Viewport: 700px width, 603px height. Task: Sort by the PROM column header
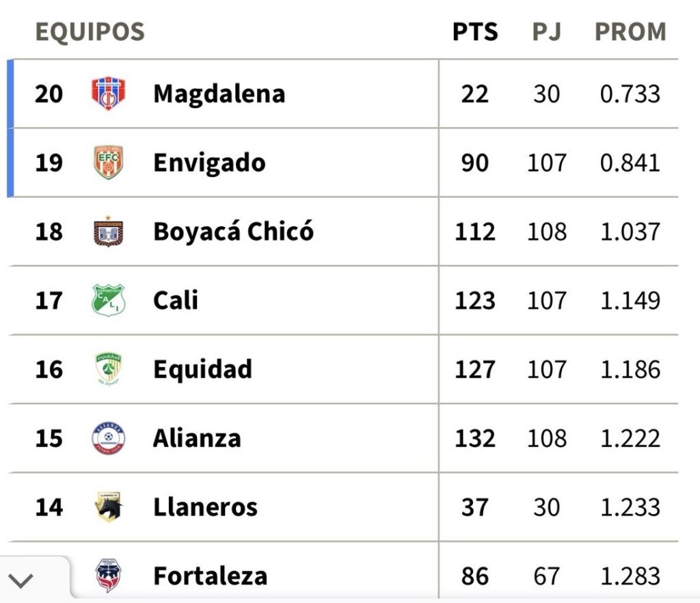(x=630, y=32)
